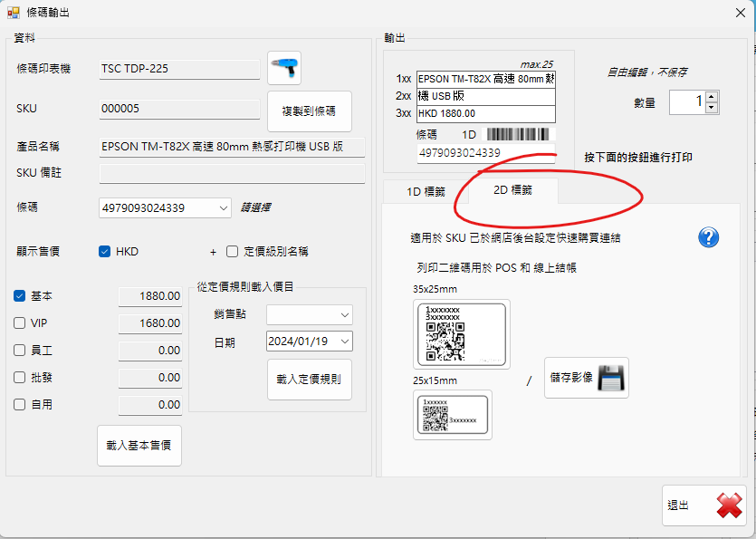Click the barcode scanner gun icon
This screenshot has height=539, width=756.
pyautogui.click(x=284, y=68)
